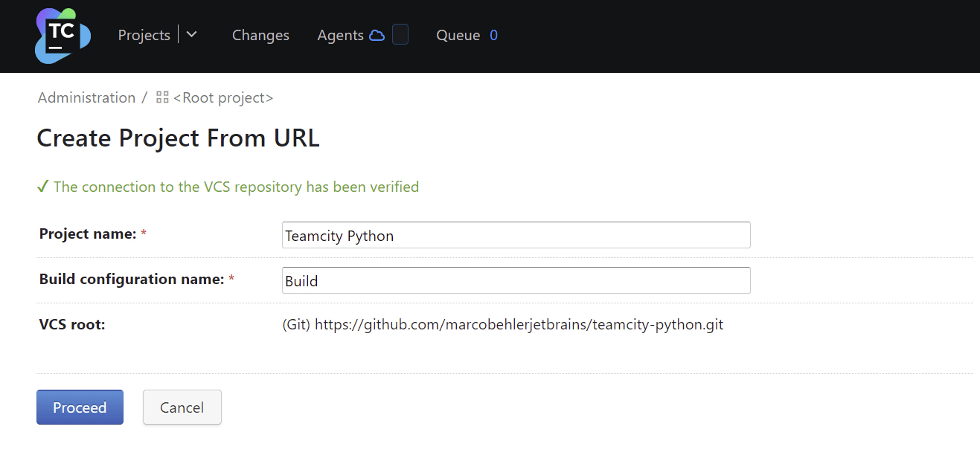Open the Agents page
Image resolution: width=980 pixels, height=467 pixels.
click(x=340, y=35)
